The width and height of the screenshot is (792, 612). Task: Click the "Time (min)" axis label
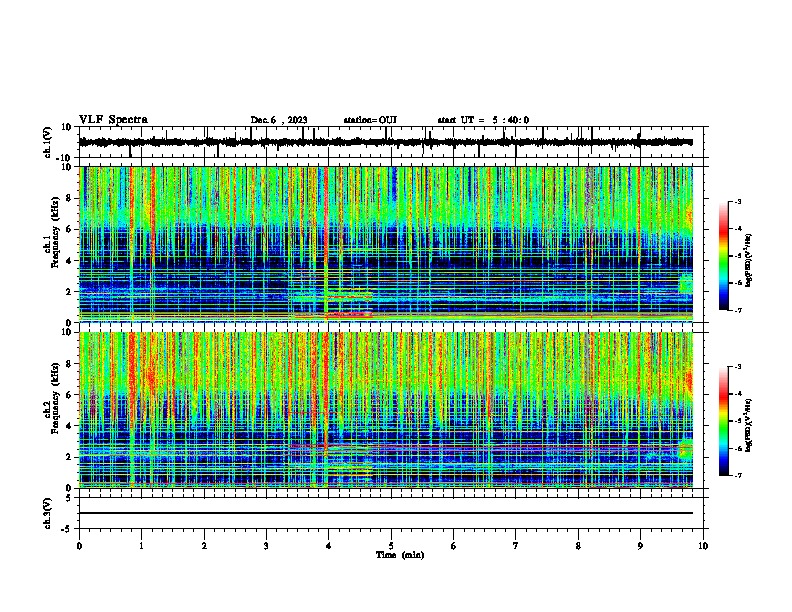point(400,555)
